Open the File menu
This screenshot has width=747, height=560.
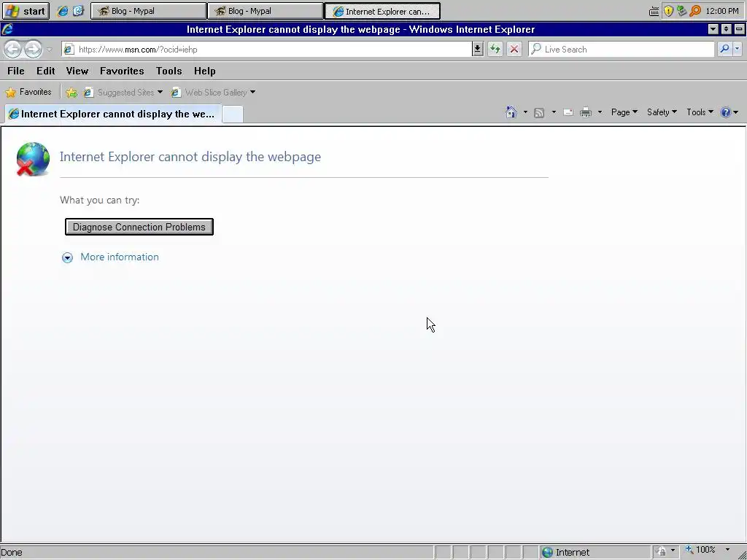coord(16,71)
